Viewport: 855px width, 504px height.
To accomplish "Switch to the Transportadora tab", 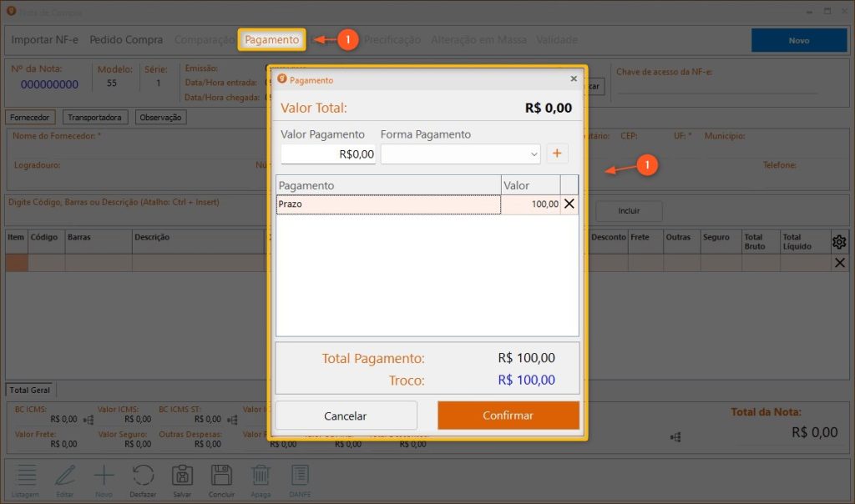I will [x=96, y=118].
